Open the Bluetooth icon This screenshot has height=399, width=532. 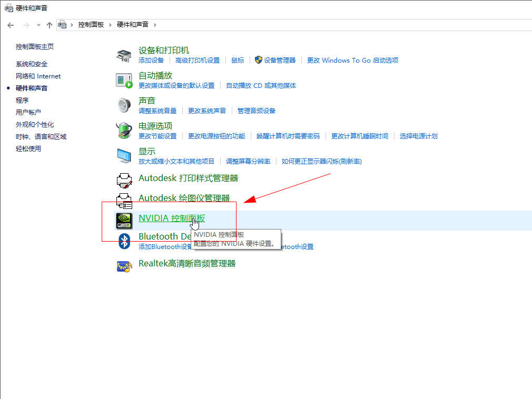click(x=124, y=241)
